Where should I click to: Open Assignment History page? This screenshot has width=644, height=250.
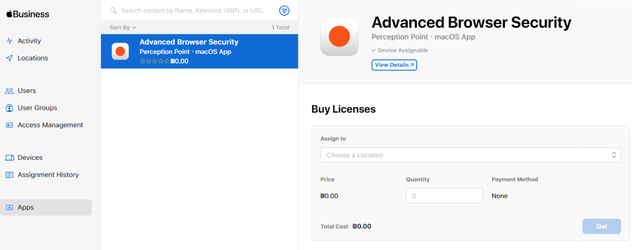coord(48,174)
